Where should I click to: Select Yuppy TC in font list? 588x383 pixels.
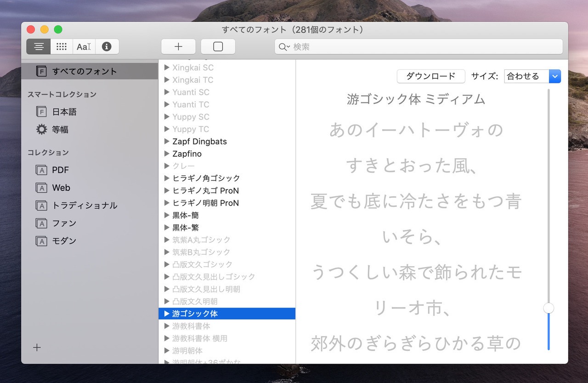pyautogui.click(x=227, y=129)
